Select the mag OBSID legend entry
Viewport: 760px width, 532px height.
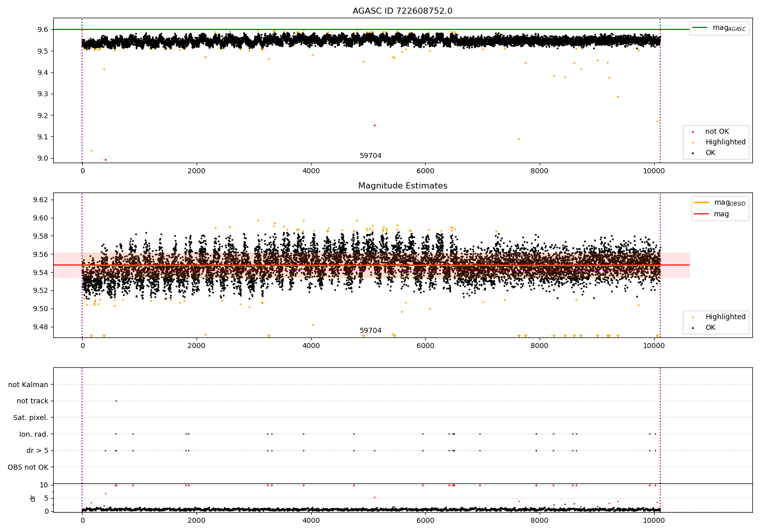[x=719, y=203]
